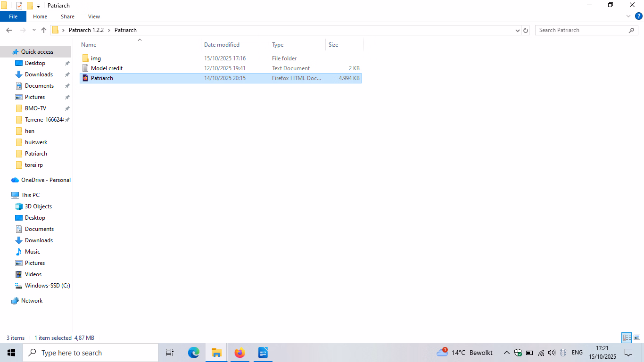
Task: Open Task View on the taskbar
Action: 170,353
